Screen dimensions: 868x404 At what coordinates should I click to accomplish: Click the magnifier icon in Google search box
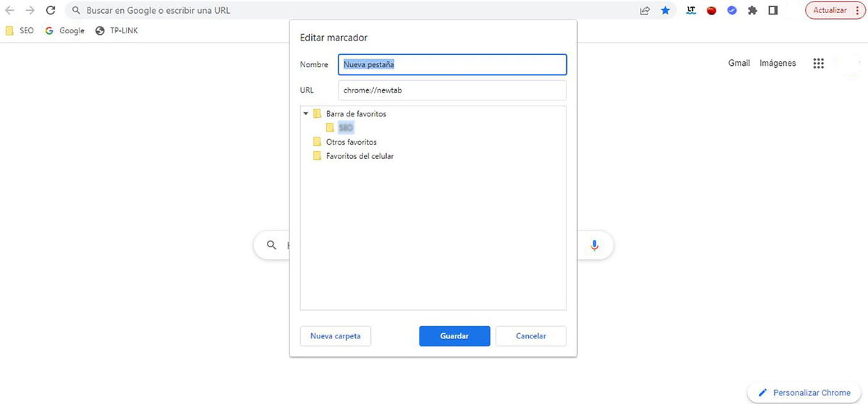click(x=271, y=245)
